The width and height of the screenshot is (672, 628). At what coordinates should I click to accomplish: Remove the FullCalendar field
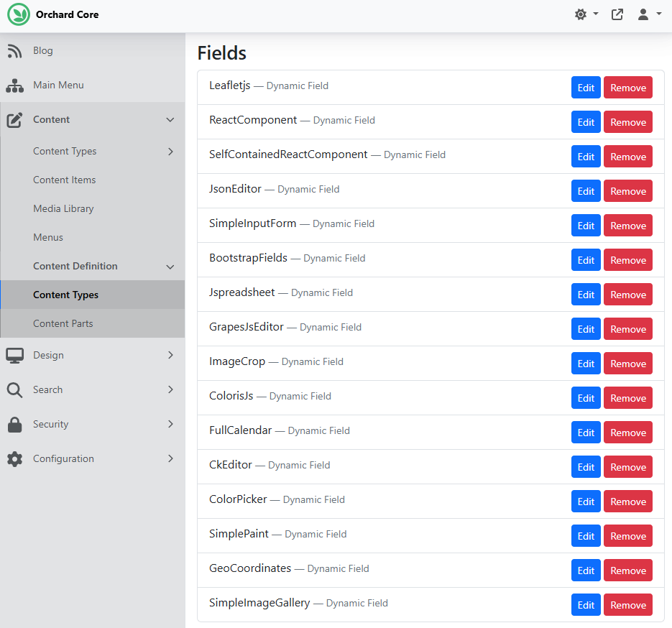(x=628, y=433)
